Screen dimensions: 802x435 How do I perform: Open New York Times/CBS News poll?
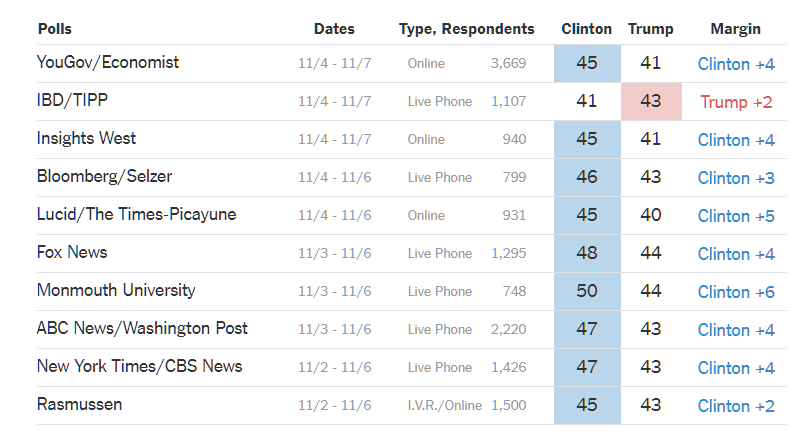pyautogui.click(x=139, y=366)
